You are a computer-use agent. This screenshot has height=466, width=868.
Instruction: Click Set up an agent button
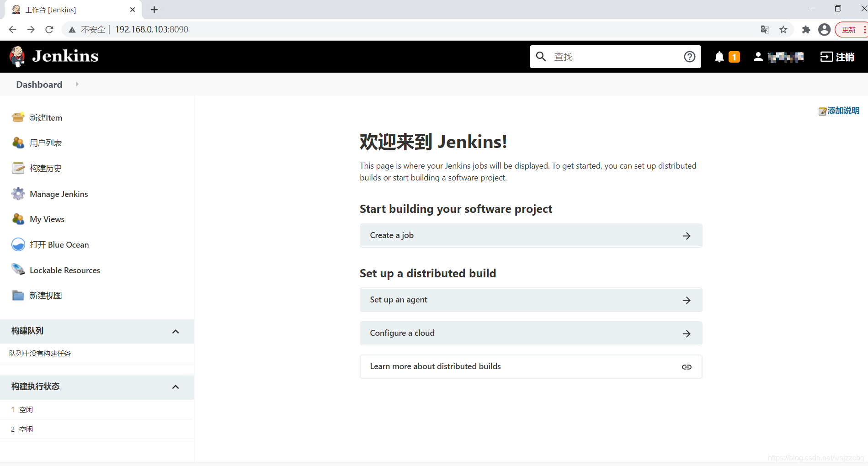(x=531, y=300)
